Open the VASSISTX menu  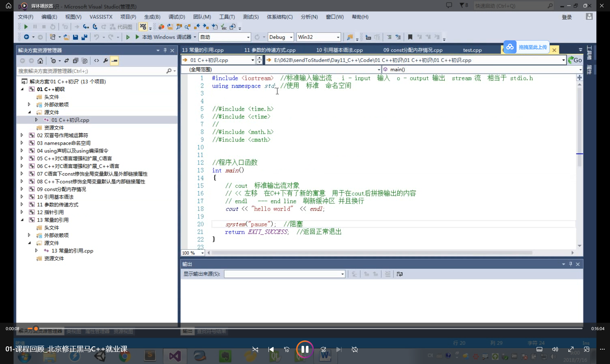(101, 17)
